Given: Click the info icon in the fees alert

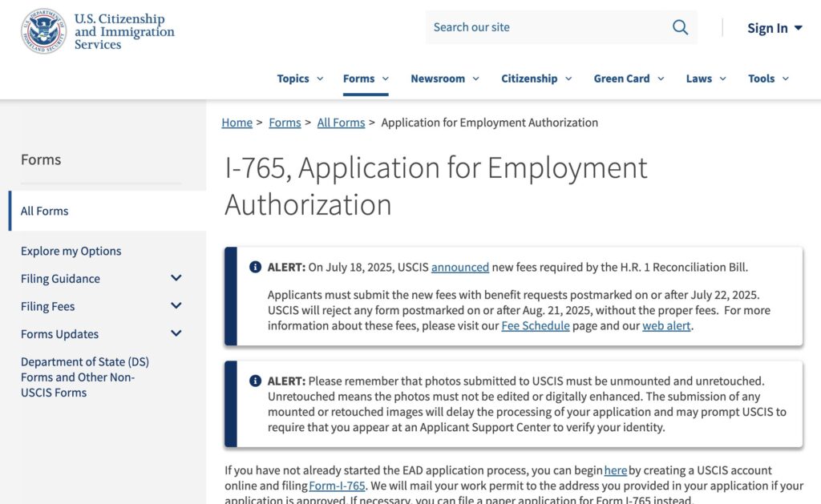Looking at the screenshot, I should pyautogui.click(x=255, y=267).
